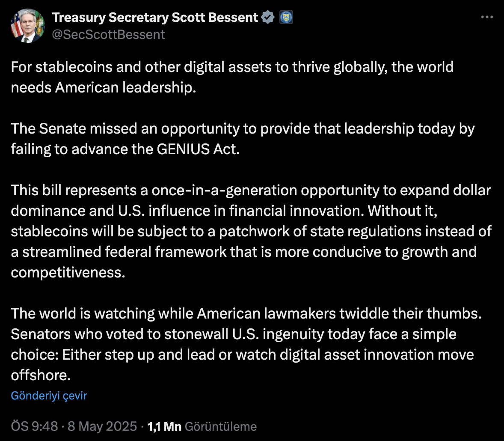Click the line starting 'The world is watching'

246,313
